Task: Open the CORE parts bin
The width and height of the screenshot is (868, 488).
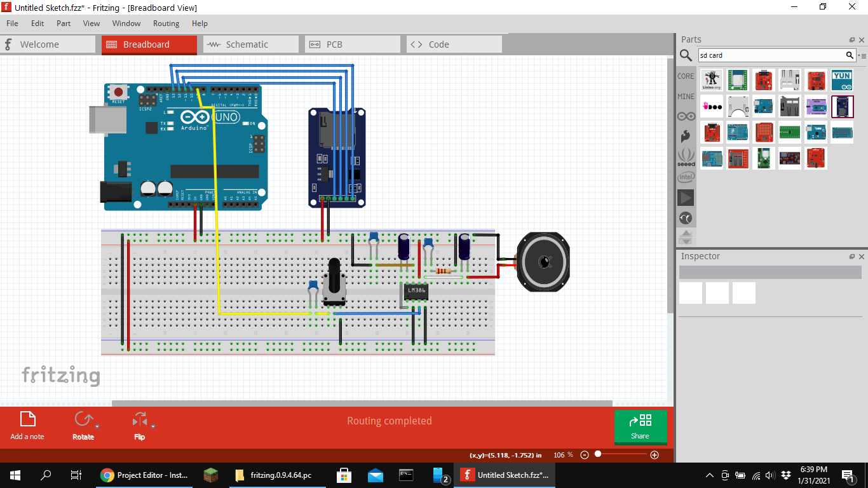Action: pyautogui.click(x=686, y=76)
